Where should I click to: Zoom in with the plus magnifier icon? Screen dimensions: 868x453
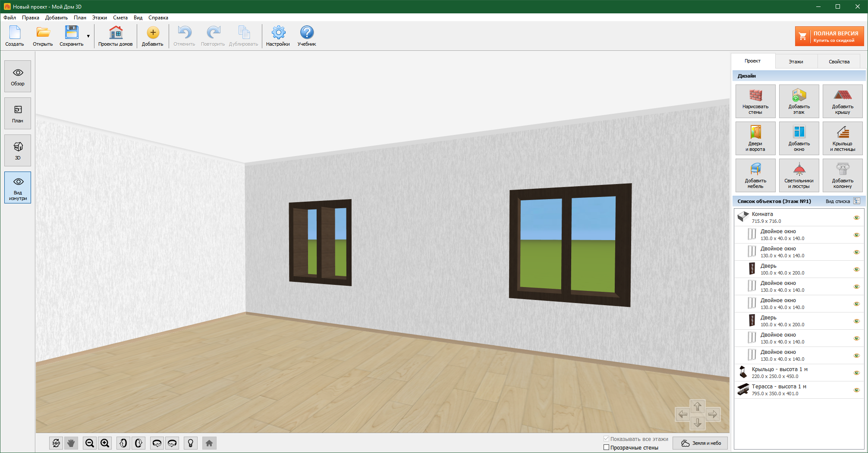tap(105, 443)
